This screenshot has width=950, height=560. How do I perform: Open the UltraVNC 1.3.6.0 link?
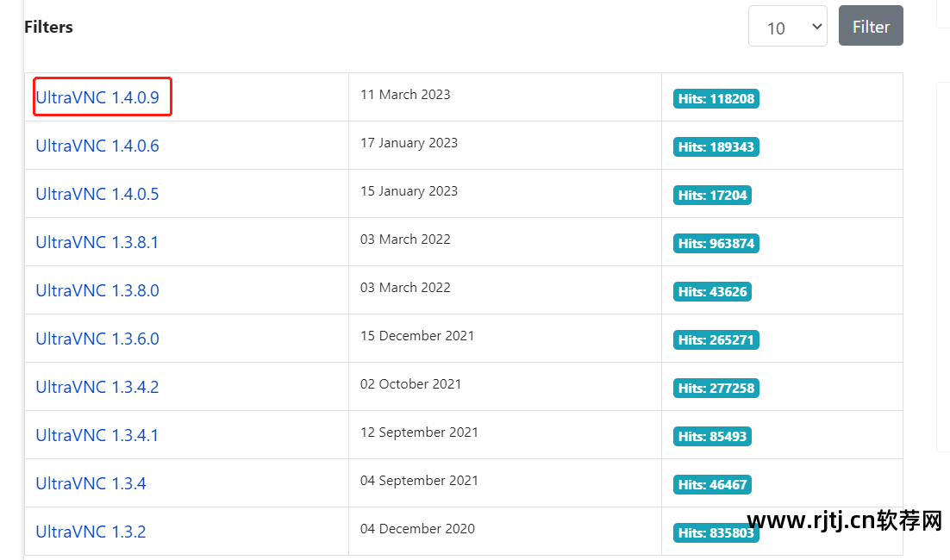tap(97, 339)
